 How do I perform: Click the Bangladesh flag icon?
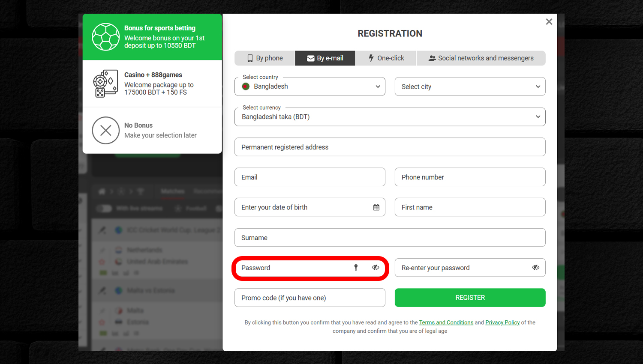(246, 87)
